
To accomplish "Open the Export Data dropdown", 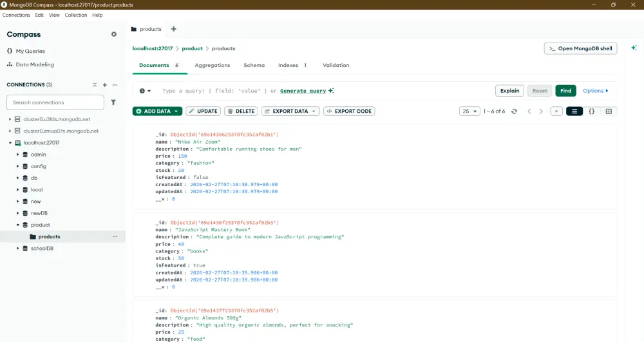I will pos(290,111).
